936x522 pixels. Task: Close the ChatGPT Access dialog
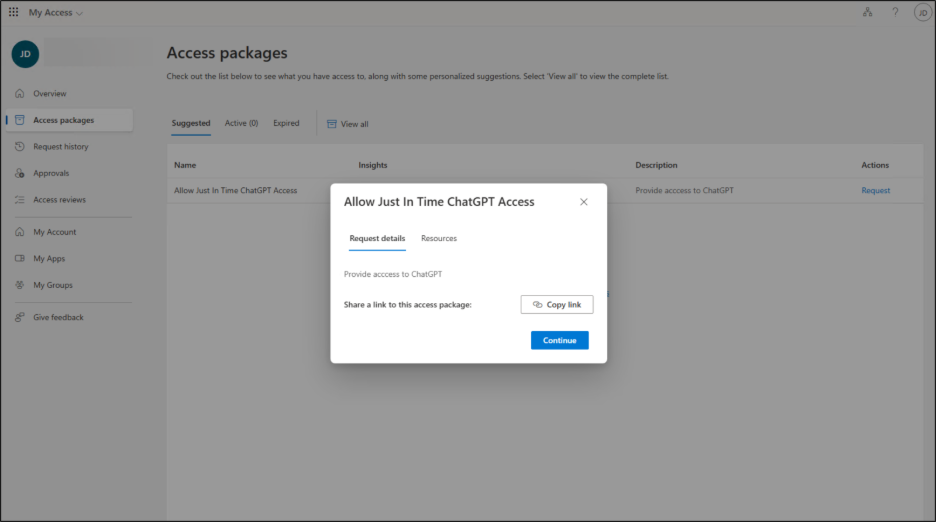[584, 202]
